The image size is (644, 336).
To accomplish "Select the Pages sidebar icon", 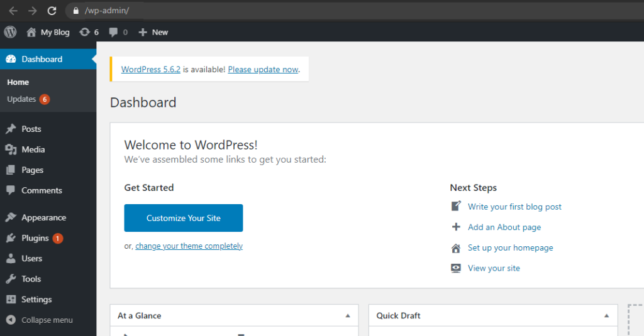I will [x=11, y=170].
